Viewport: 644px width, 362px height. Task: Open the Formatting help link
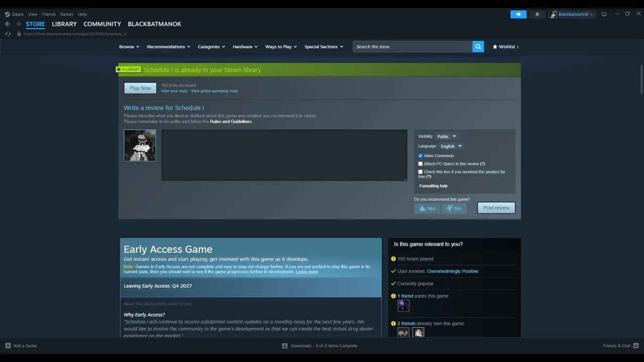433,186
